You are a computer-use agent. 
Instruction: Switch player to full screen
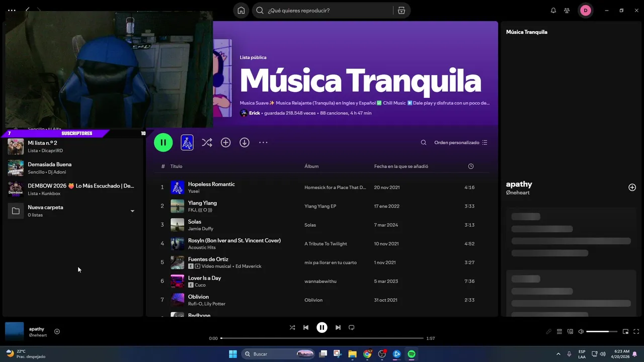coord(636,332)
